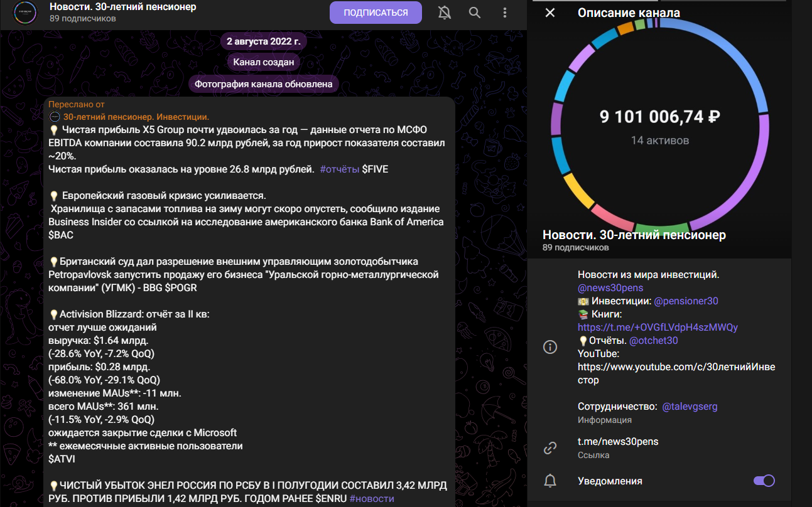This screenshot has height=507, width=812.
Task: Open the @pensioner30 investments channel link
Action: pos(686,301)
